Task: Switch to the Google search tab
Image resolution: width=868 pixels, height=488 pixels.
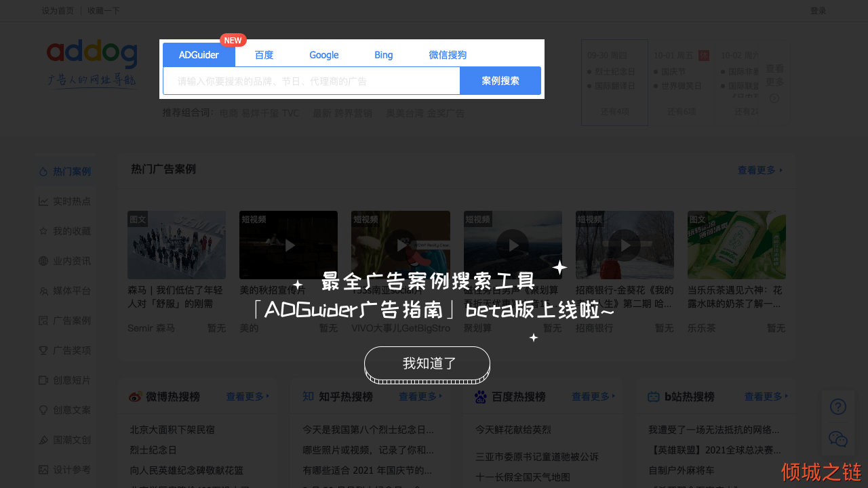Action: (323, 55)
